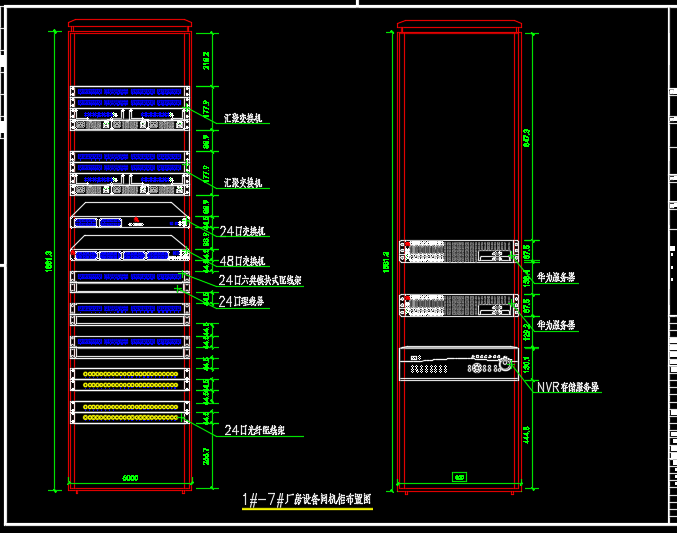
Task: Click the 24口光纤配线架 label
Action: (254, 430)
